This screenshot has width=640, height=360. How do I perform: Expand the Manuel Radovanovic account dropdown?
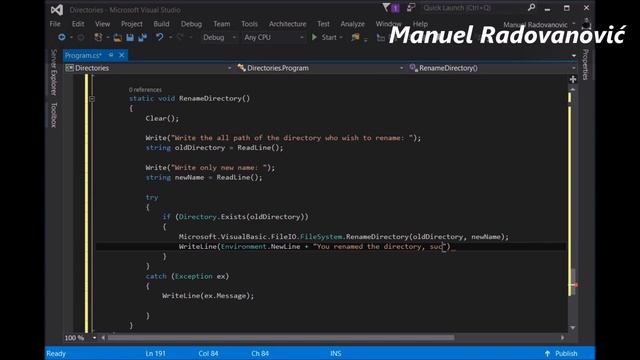click(574, 24)
